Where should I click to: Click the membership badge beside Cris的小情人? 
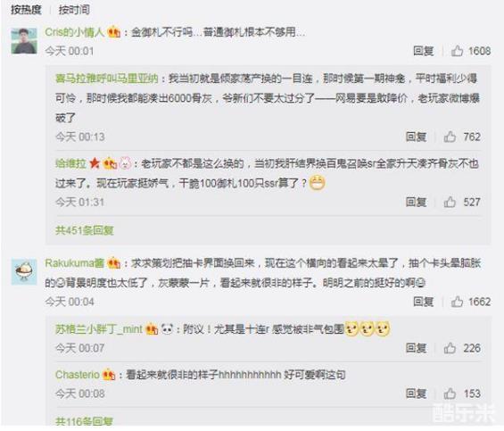(x=114, y=32)
